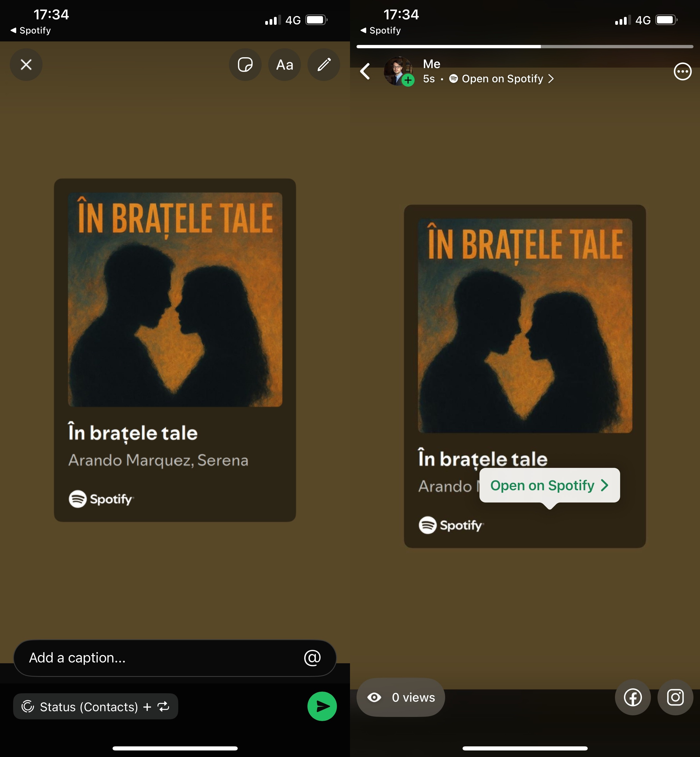Select the pencil draw tool
The width and height of the screenshot is (700, 757).
click(x=324, y=65)
